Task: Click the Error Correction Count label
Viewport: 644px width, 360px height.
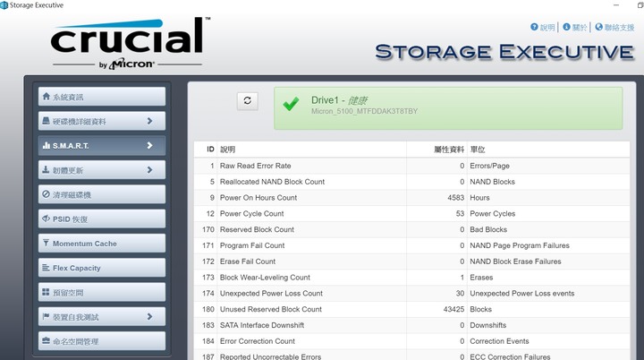Action: click(x=257, y=341)
